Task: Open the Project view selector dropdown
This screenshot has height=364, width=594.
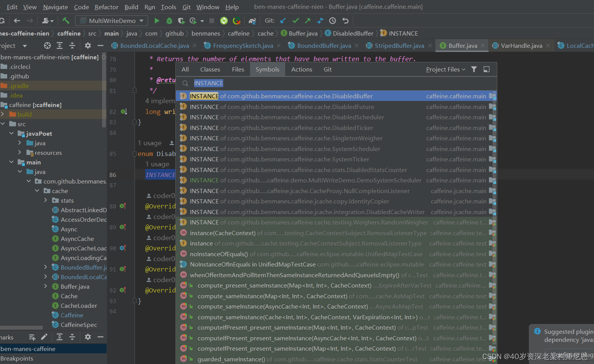Action: click(25, 46)
